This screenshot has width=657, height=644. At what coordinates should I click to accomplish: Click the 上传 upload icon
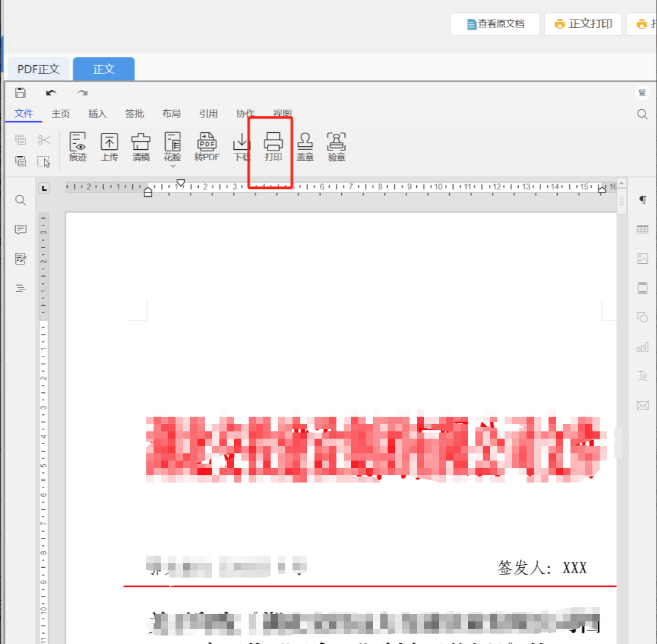(x=109, y=146)
